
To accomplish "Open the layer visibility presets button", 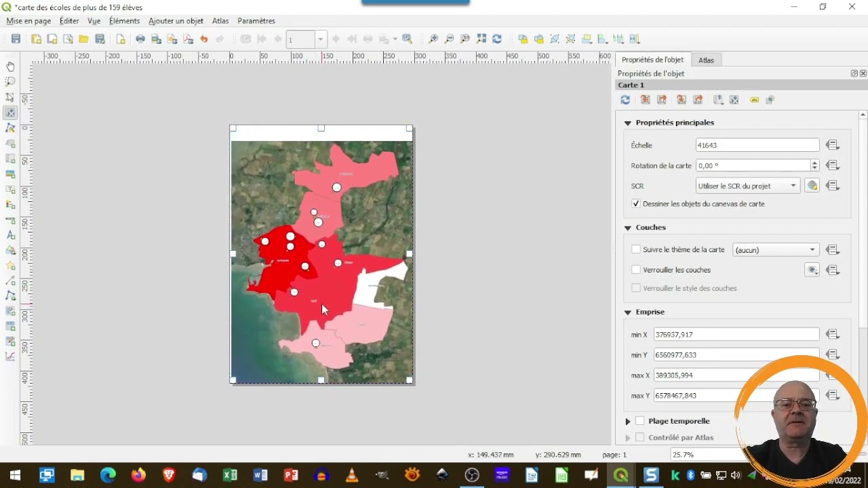I will coord(812,270).
